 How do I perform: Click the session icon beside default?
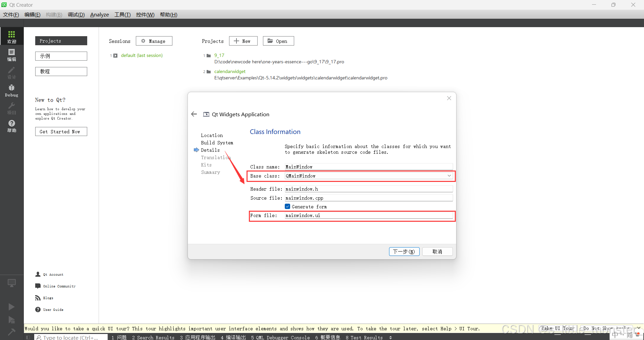[115, 56]
